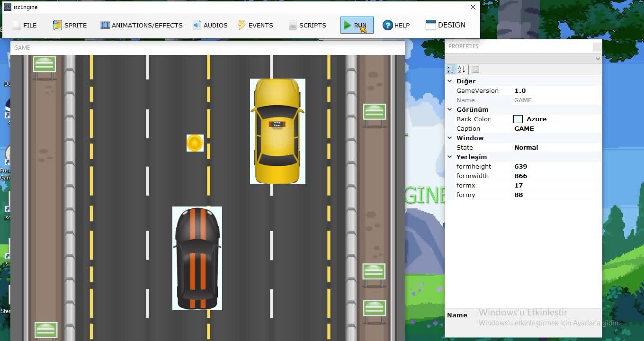This screenshot has height=341, width=644.
Task: Sort properties alphabetically
Action: tap(462, 70)
